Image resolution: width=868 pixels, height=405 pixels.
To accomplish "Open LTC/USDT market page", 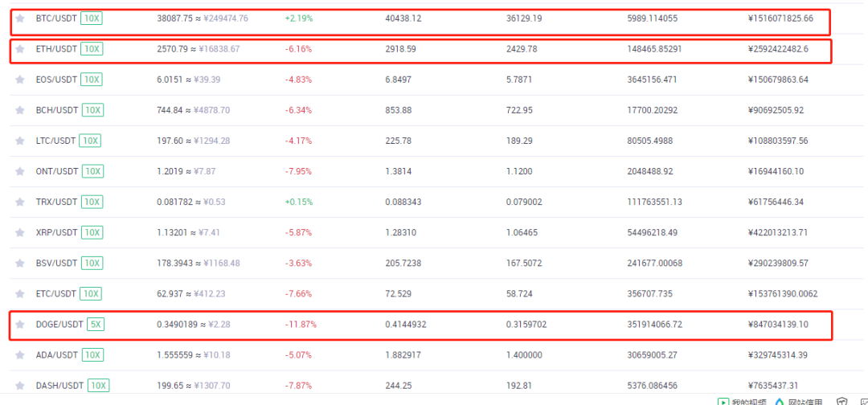I will [x=55, y=141].
